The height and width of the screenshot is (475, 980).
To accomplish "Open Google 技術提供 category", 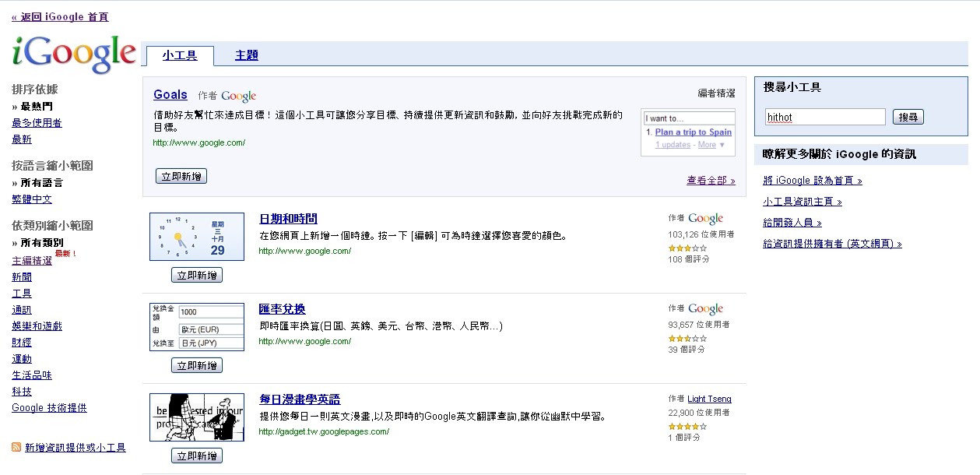I will (49, 407).
